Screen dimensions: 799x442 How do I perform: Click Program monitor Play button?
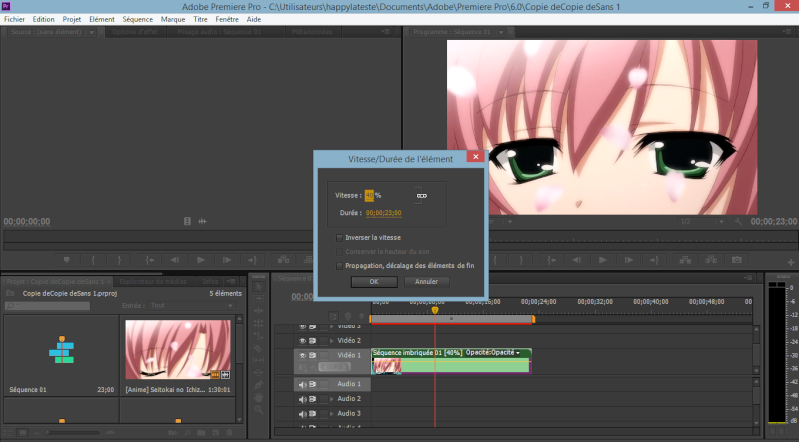[602, 260]
